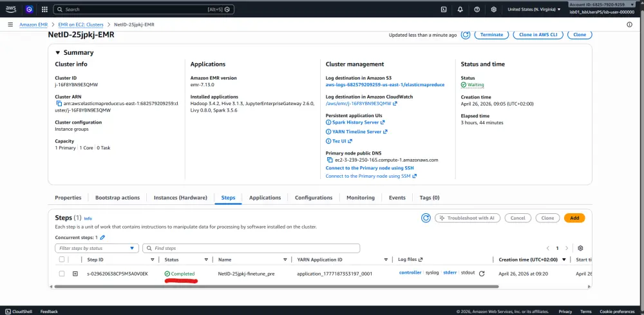Copy the primary node public DNS
644x315 pixels.
pos(329,160)
